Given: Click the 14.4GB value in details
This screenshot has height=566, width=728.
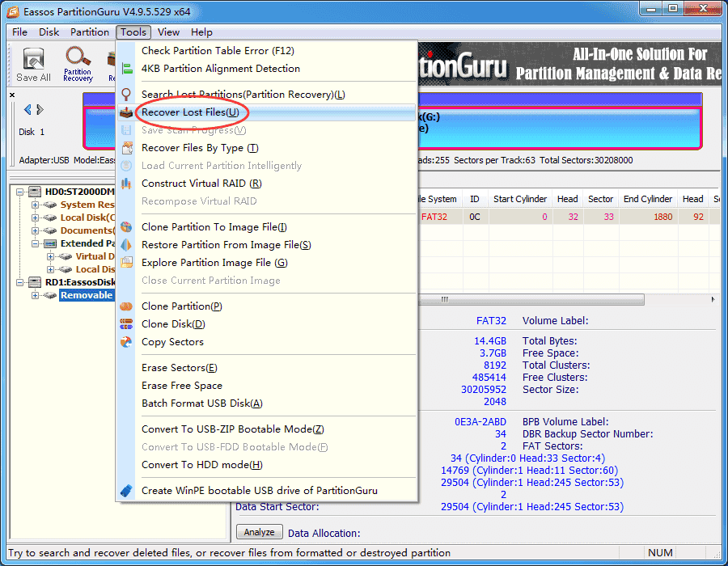Looking at the screenshot, I should coord(490,341).
